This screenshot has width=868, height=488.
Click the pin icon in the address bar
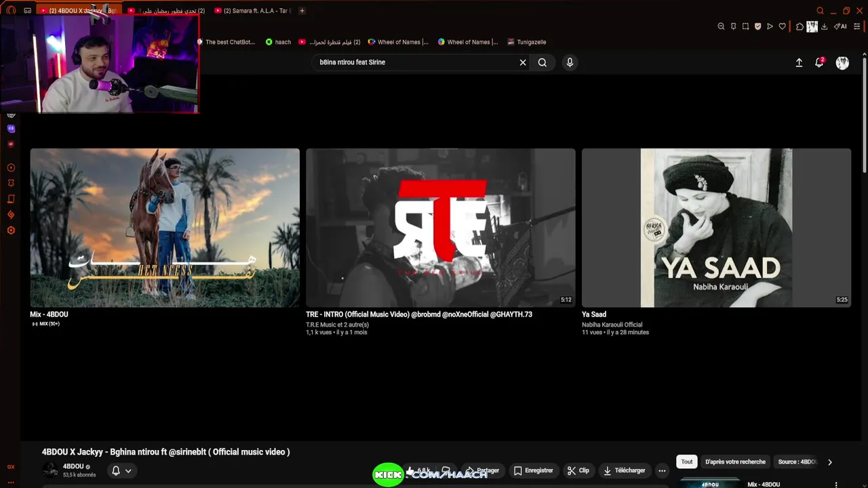pyautogui.click(x=733, y=26)
